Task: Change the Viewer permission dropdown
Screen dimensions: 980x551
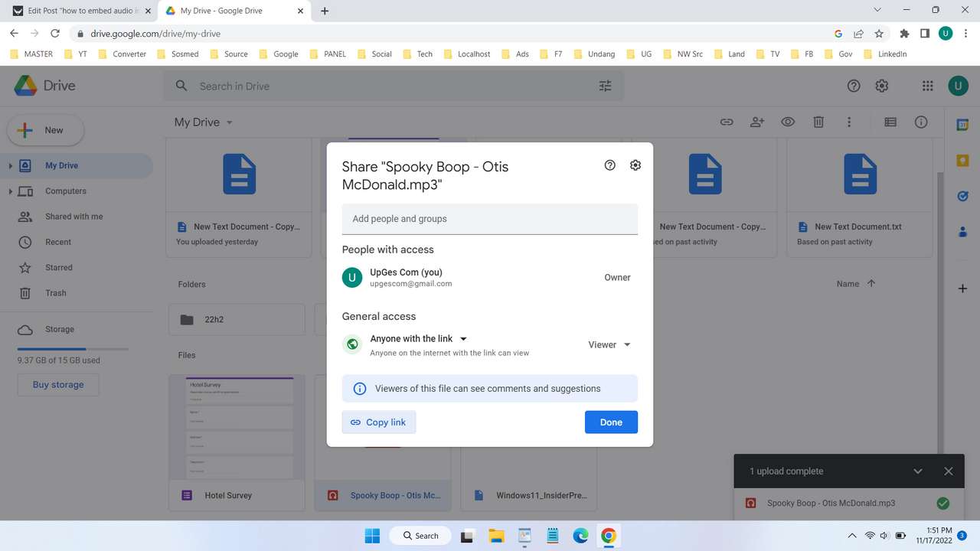Action: pos(609,344)
